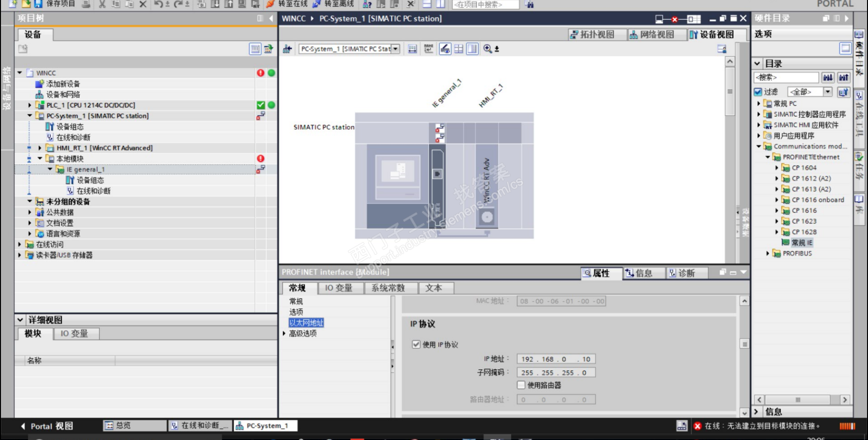Click the IP 地址 input field
The height and width of the screenshot is (440, 868).
(556, 359)
